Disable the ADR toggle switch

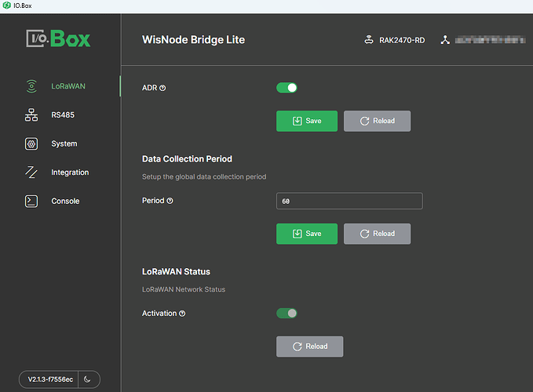click(x=287, y=88)
